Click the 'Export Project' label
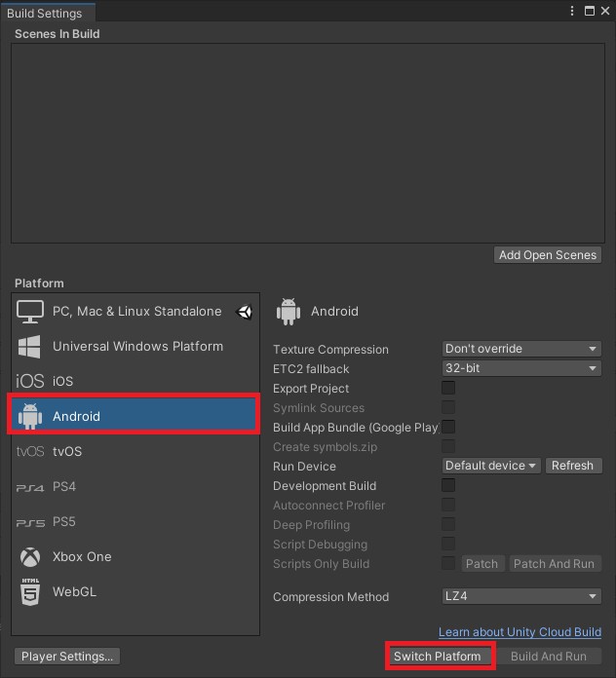Screen dimensions: 616x678 [311, 389]
